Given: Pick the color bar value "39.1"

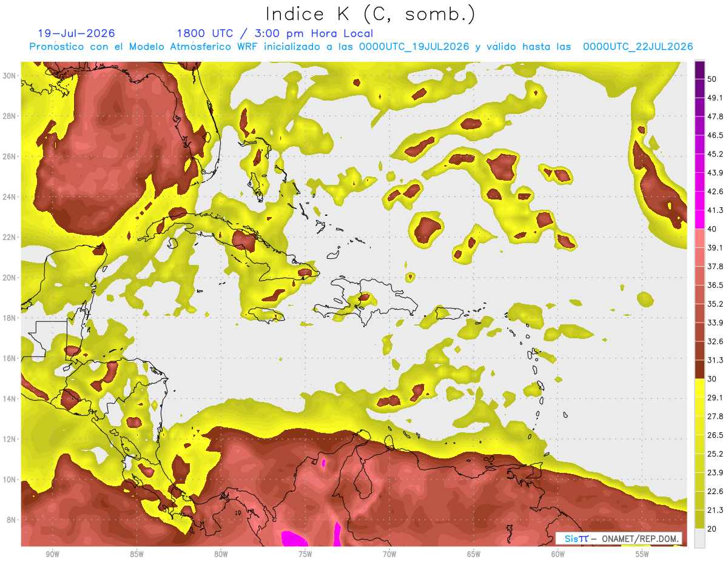Looking at the screenshot, I should click(x=715, y=247).
